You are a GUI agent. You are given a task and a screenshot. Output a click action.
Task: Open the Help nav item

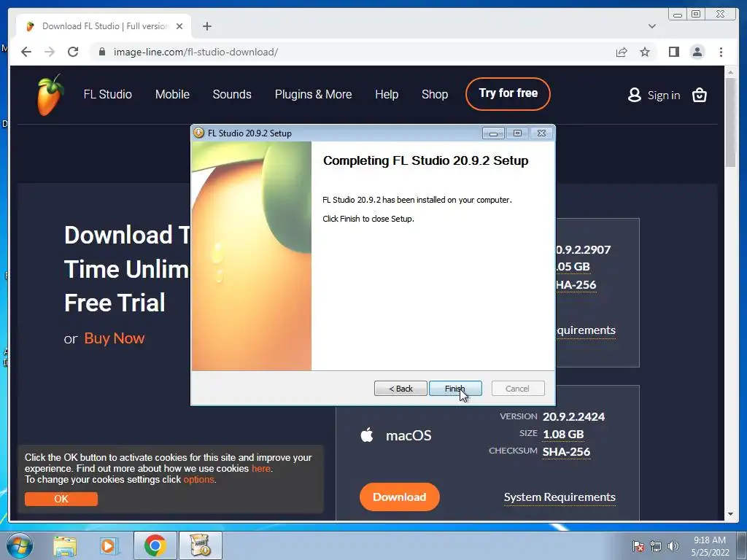[387, 94]
